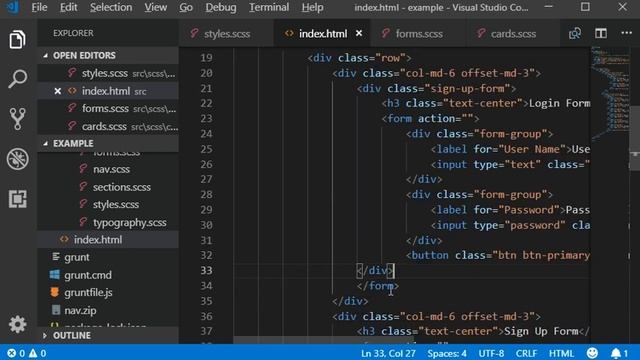This screenshot has height=360, width=640.
Task: Open the Explorer view in the activity bar
Action: (x=17, y=40)
